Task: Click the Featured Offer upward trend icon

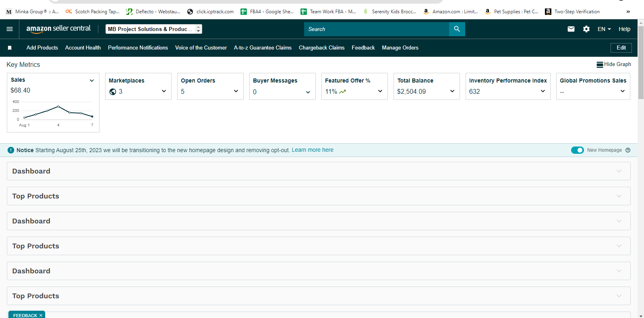Action: [x=343, y=92]
